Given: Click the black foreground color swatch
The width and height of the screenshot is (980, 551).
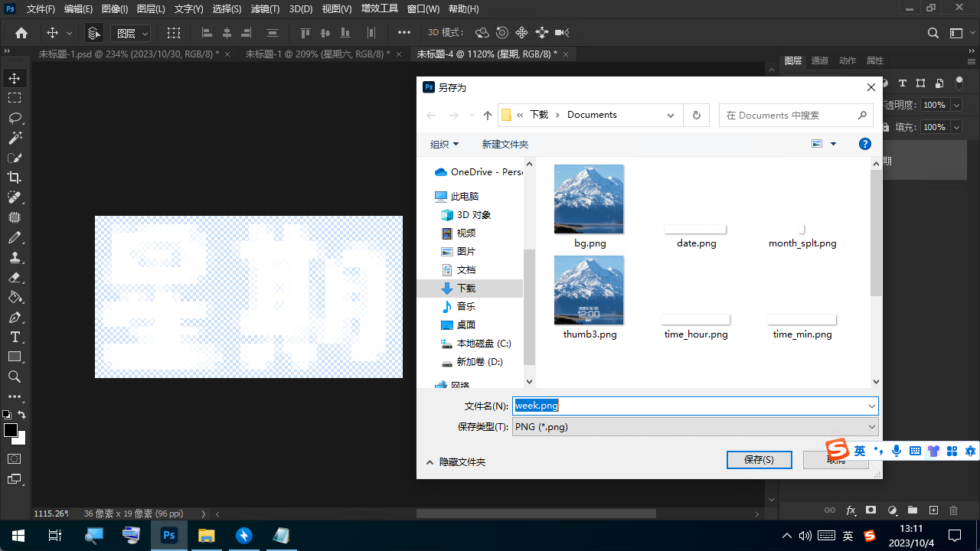Looking at the screenshot, I should [x=11, y=430].
